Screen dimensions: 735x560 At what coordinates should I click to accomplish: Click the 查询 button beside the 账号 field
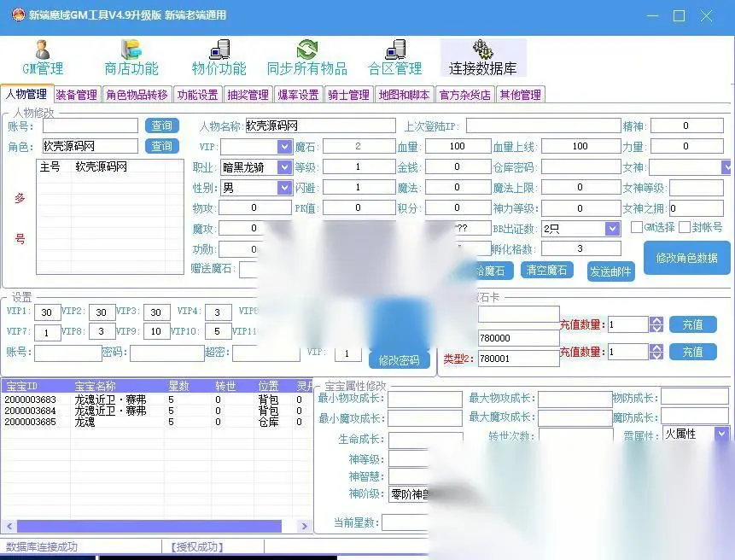click(x=161, y=125)
